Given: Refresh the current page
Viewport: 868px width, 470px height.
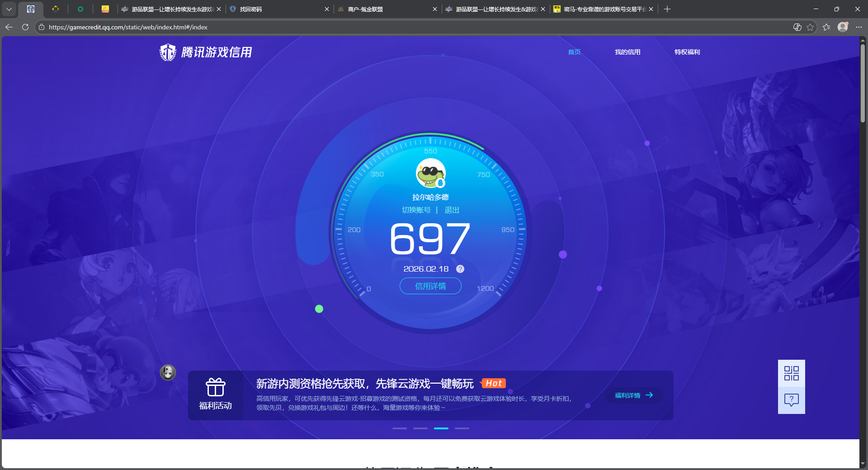Looking at the screenshot, I should tap(25, 27).
